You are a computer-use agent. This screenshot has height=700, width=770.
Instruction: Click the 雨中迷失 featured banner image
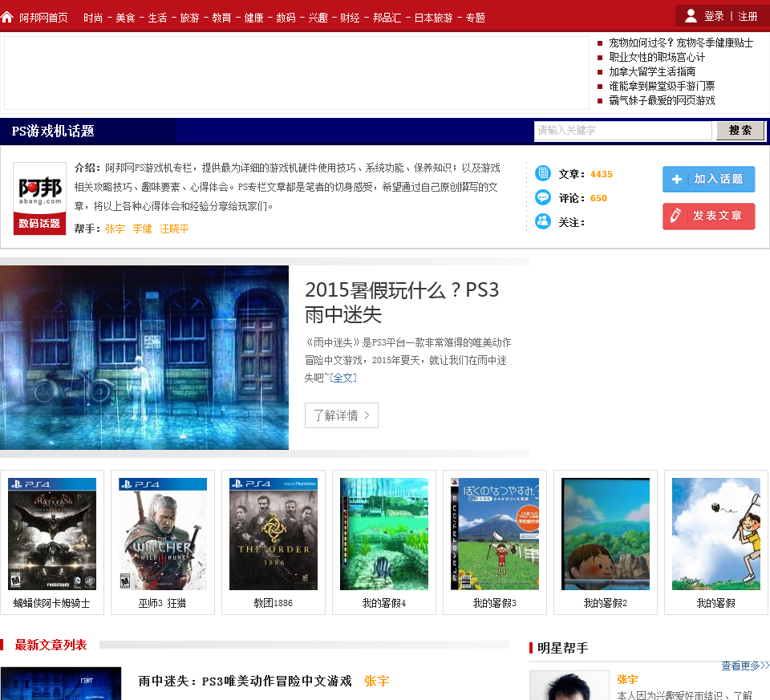click(144, 358)
